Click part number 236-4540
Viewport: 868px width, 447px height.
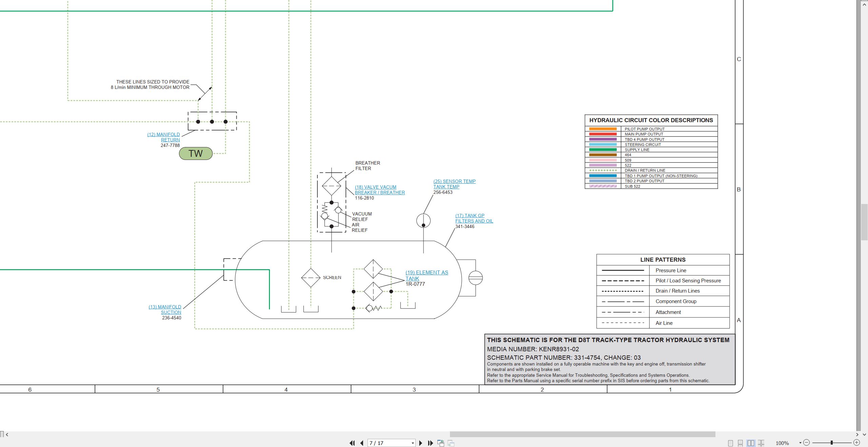172,318
